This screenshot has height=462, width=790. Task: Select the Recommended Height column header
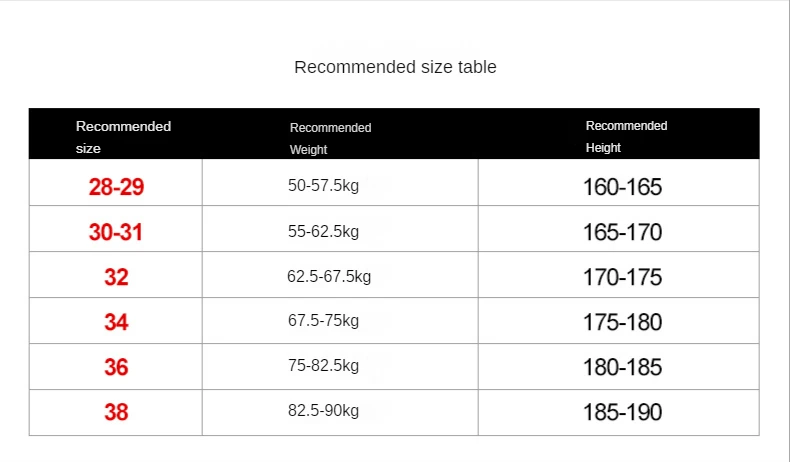(626, 137)
